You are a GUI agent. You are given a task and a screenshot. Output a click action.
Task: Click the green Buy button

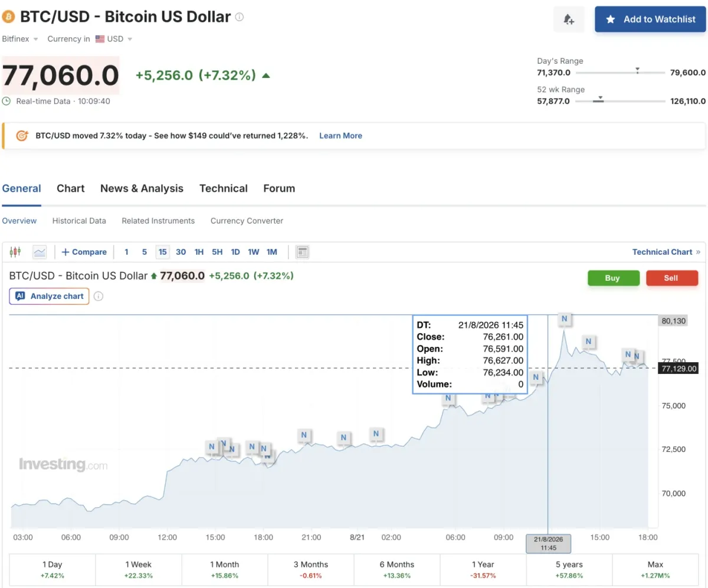(x=614, y=278)
